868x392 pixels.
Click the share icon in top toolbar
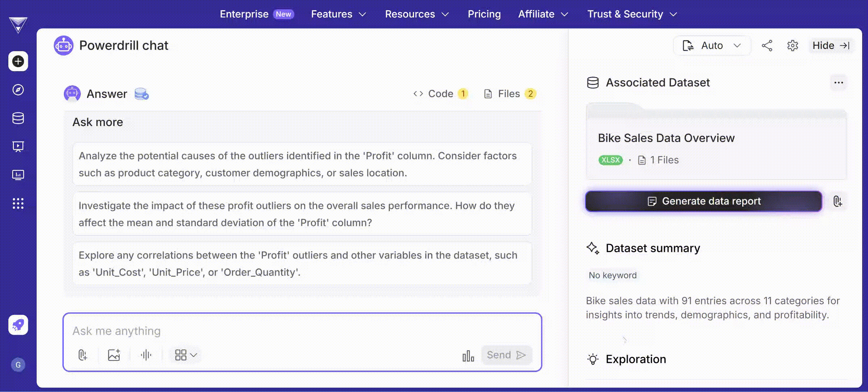[x=767, y=46]
